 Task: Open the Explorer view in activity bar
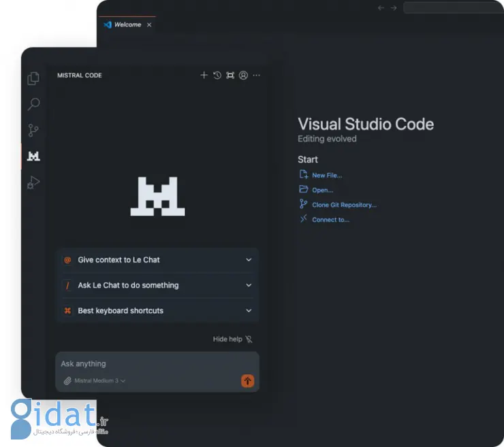pos(33,78)
